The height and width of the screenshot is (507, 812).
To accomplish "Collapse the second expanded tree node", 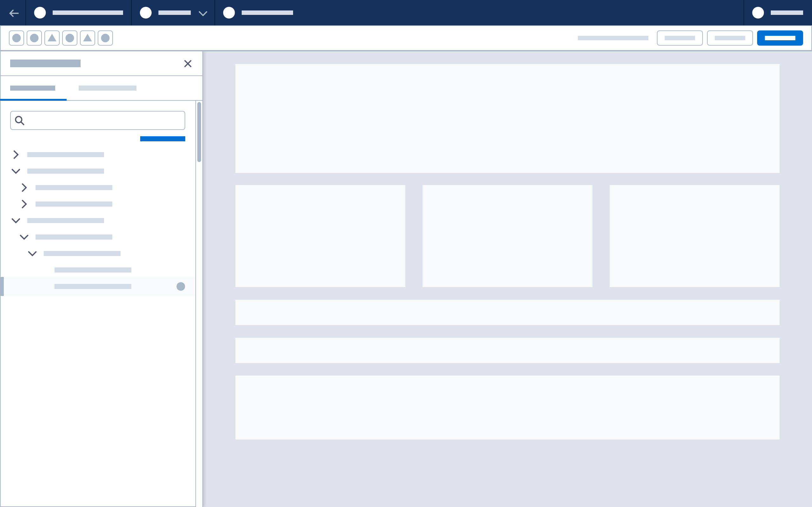I will [16, 220].
